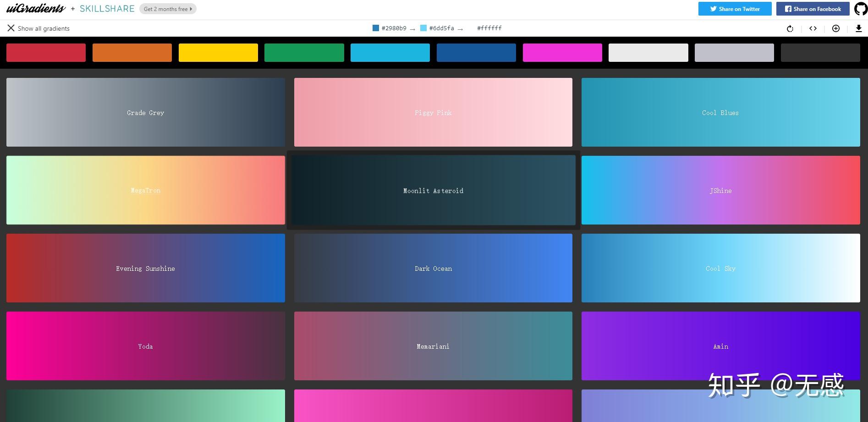Select the Grade Grey gradient
868x422 pixels.
click(x=146, y=112)
